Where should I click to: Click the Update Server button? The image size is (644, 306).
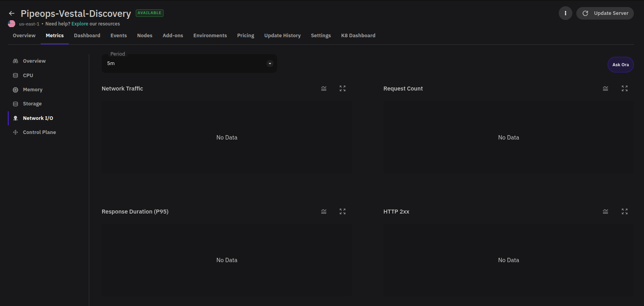tap(605, 13)
